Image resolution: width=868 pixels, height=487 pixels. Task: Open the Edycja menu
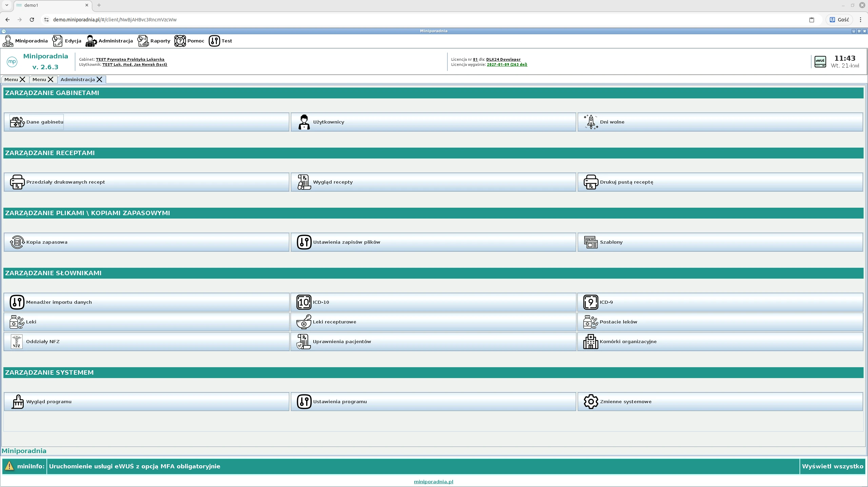coord(67,41)
